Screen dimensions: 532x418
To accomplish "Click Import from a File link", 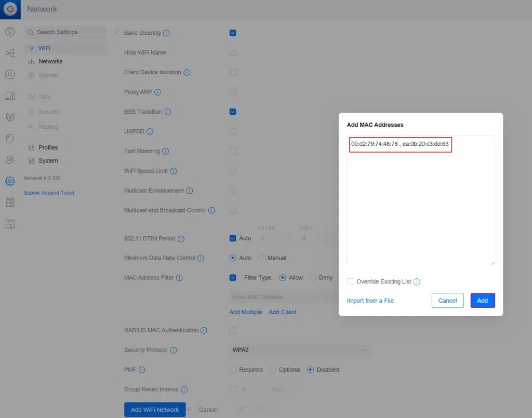I will (370, 301).
